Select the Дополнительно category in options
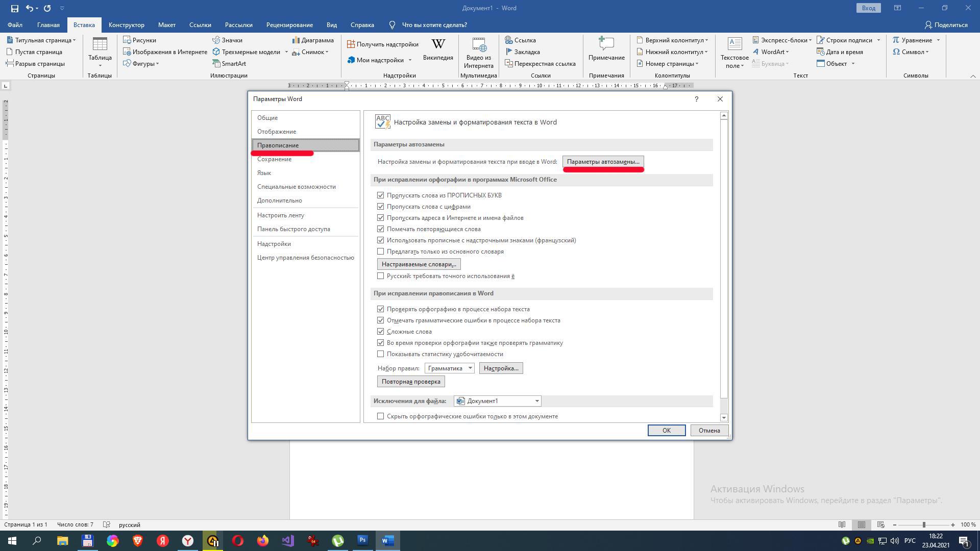Image resolution: width=980 pixels, height=551 pixels. (x=279, y=201)
